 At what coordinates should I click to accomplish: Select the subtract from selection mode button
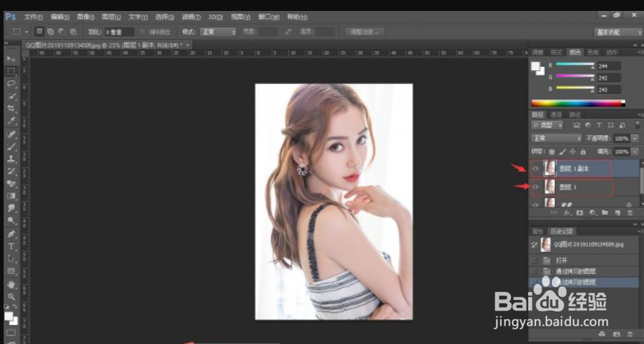(61, 31)
